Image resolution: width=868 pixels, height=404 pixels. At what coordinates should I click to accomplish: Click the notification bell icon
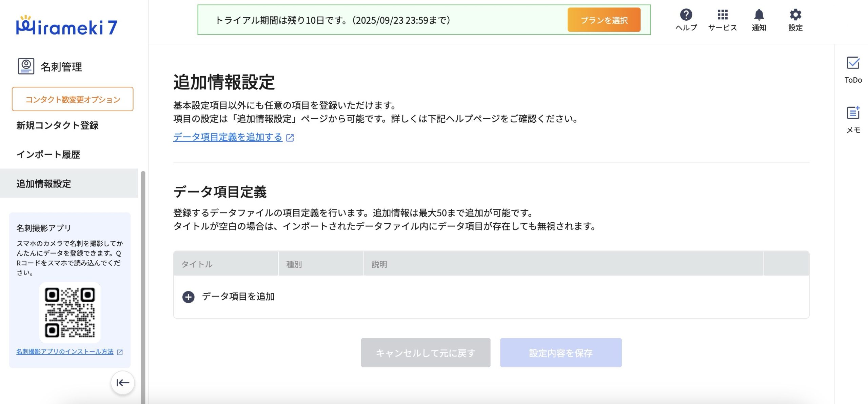click(x=759, y=15)
